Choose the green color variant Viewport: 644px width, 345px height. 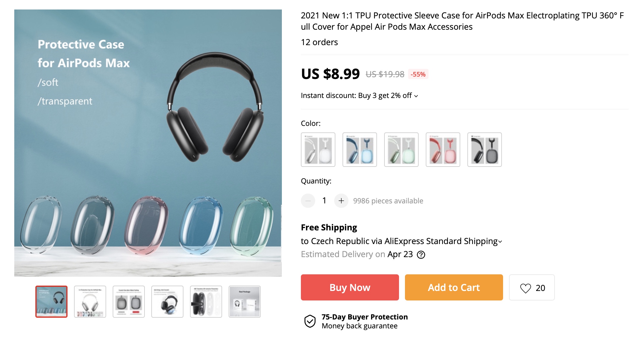(401, 150)
